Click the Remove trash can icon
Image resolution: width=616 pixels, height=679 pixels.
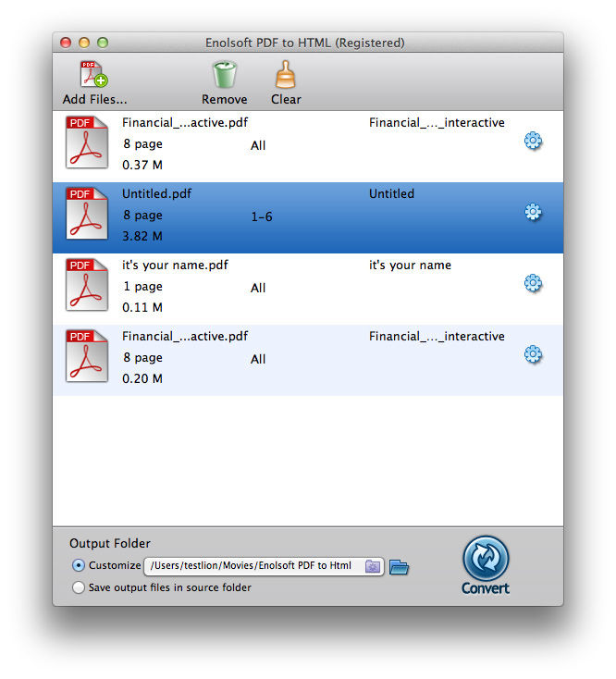[x=225, y=75]
